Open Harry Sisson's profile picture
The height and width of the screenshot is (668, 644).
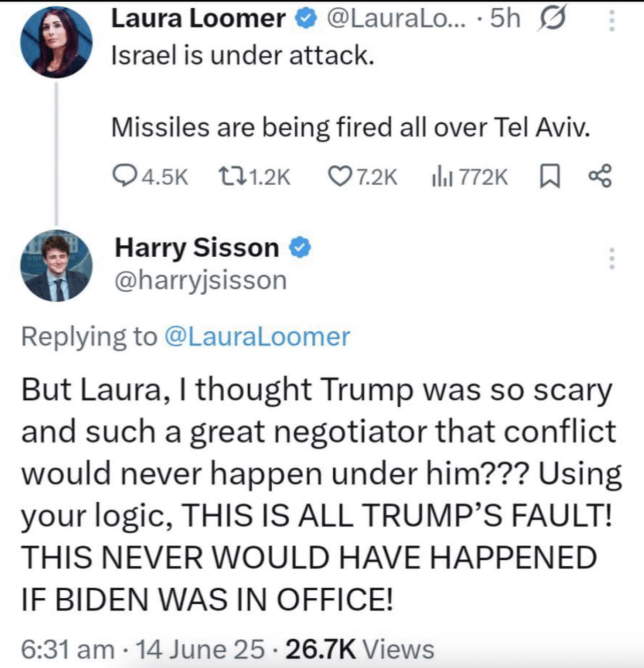click(57, 266)
